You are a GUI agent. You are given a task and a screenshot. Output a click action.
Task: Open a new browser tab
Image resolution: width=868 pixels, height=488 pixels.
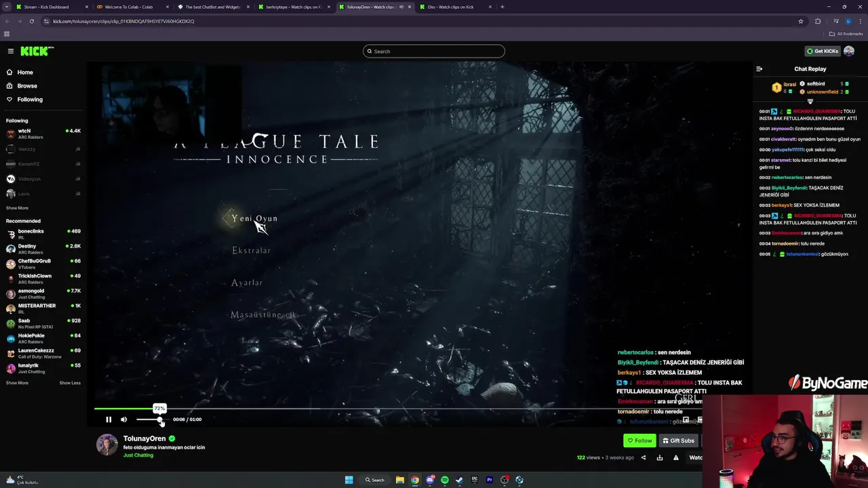[502, 7]
